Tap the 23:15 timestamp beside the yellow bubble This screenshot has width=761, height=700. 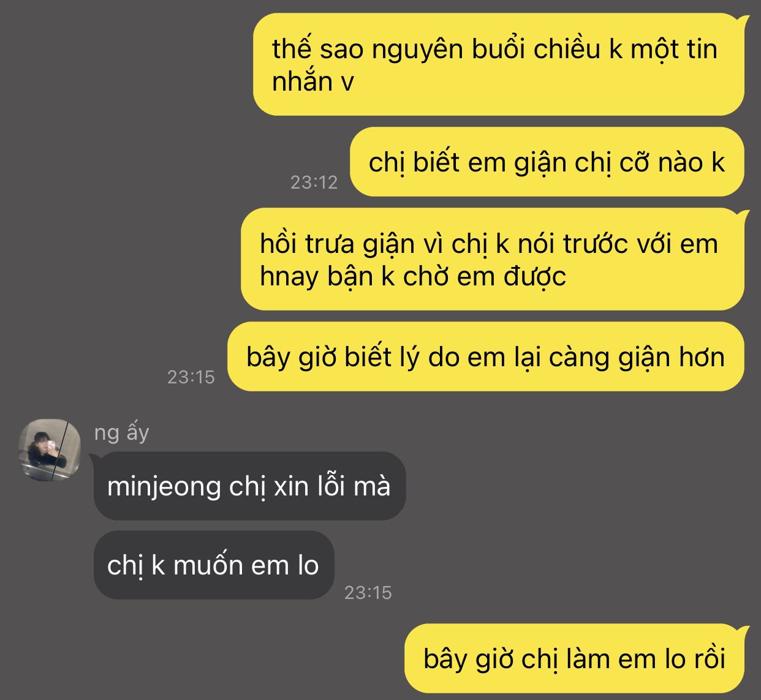point(191,377)
